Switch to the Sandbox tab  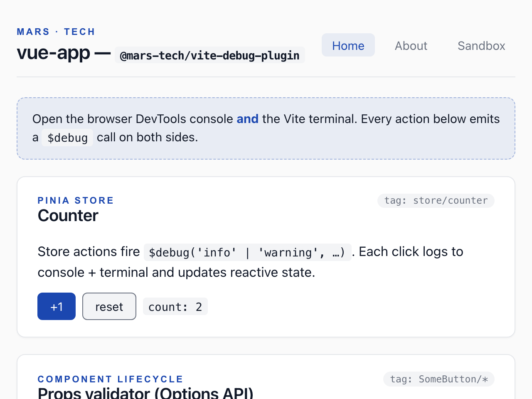click(x=481, y=45)
